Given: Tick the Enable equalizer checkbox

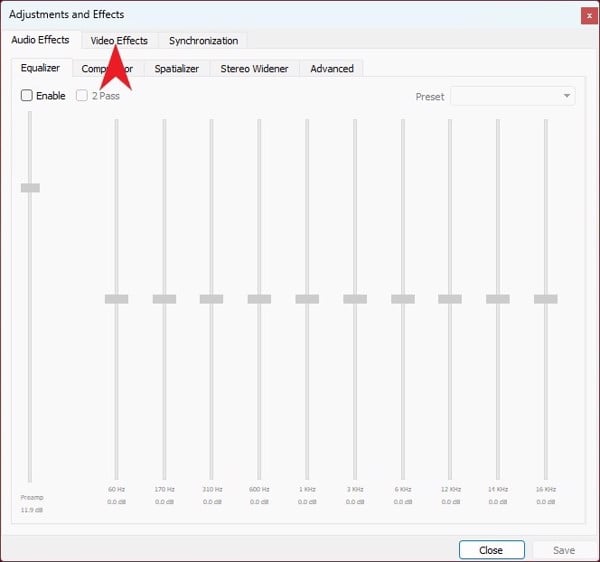Looking at the screenshot, I should (26, 95).
